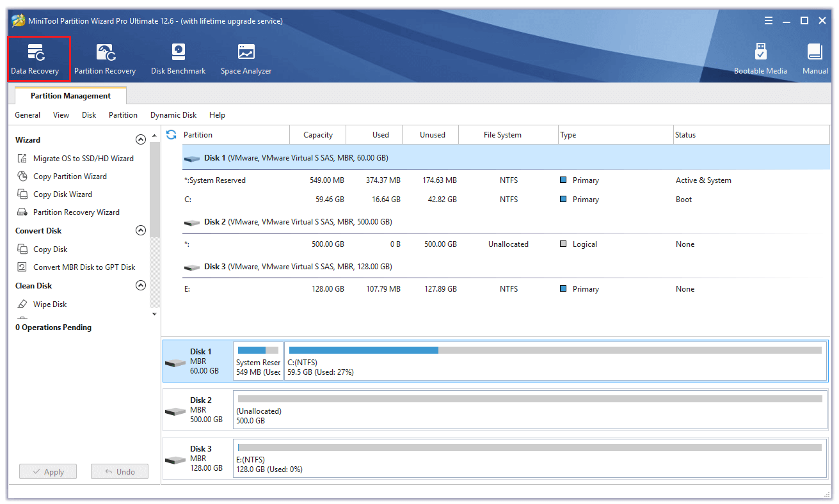Click Partition Recovery Wizard sidebar icon
This screenshot has width=839, height=504.
pyautogui.click(x=22, y=212)
